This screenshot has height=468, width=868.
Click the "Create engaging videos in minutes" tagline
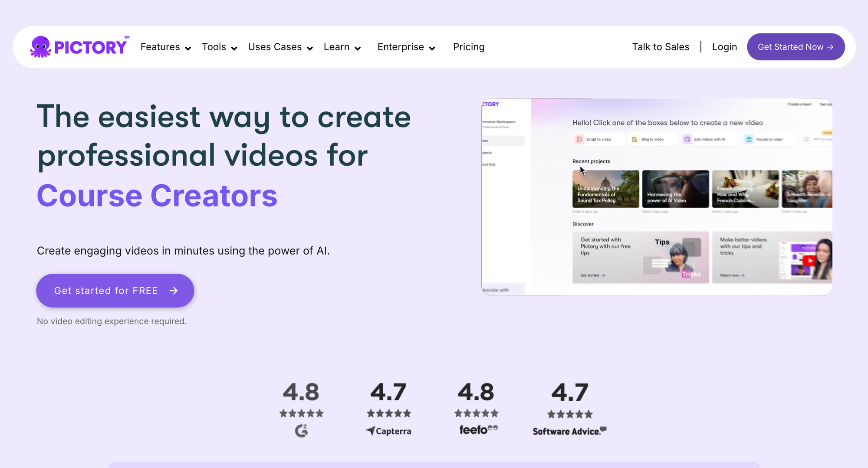click(183, 251)
